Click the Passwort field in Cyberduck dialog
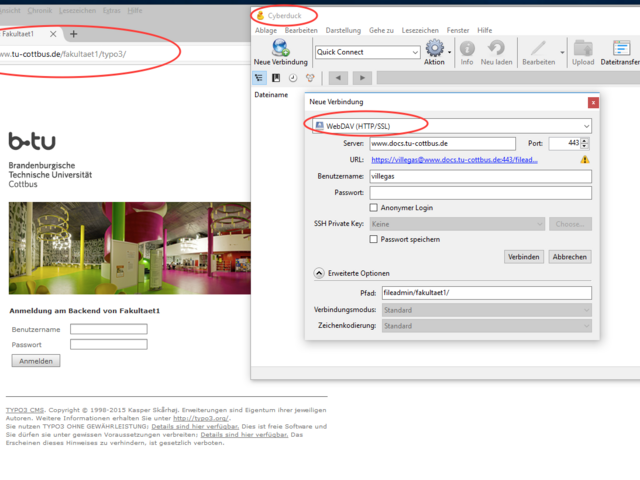 (x=480, y=192)
